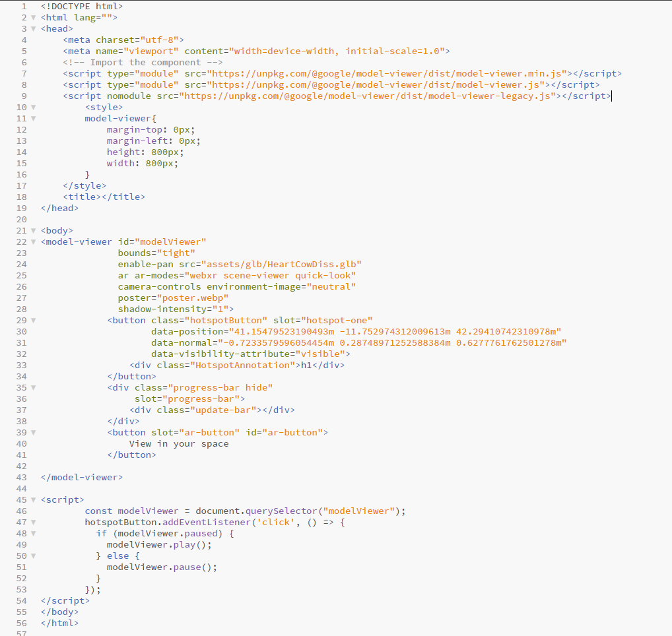Image resolution: width=672 pixels, height=636 pixels.
Task: Click the data-visibility-attribute "visible" value
Action: 320,354
